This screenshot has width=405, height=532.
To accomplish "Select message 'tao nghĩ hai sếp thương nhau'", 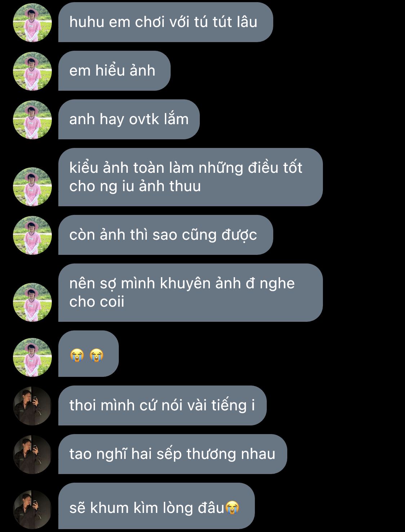I will [x=173, y=454].
